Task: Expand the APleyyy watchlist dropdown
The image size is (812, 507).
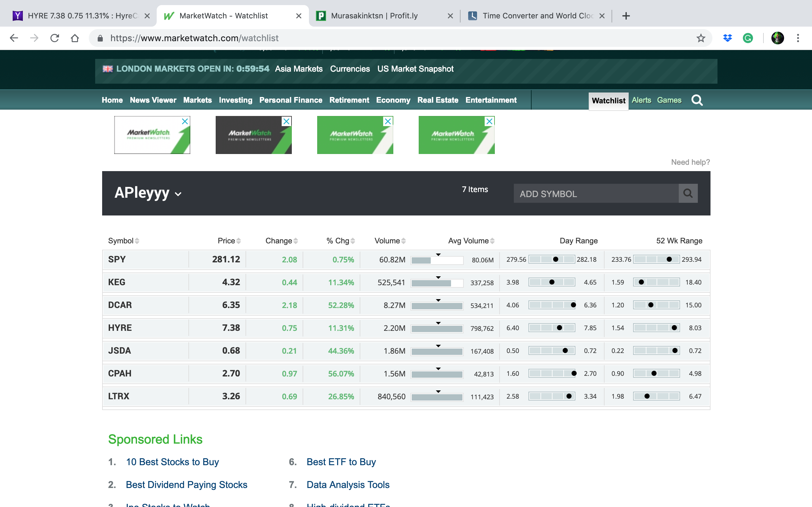Action: 178,194
